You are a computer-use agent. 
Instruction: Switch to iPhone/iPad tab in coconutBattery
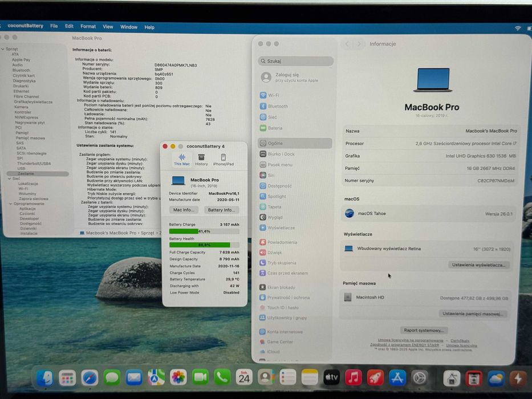point(224,160)
